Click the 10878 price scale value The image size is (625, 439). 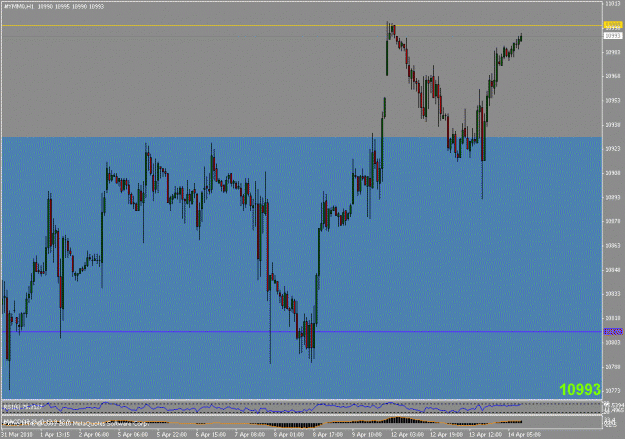(613, 221)
